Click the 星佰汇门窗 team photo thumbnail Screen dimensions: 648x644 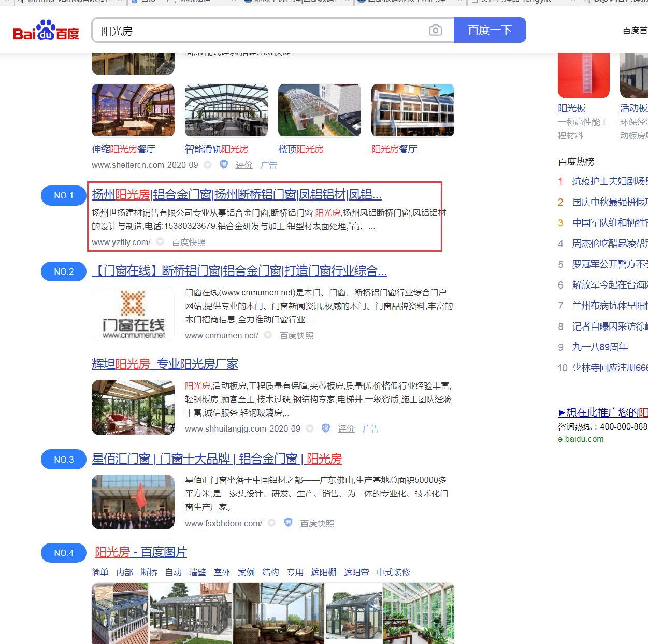pos(133,502)
